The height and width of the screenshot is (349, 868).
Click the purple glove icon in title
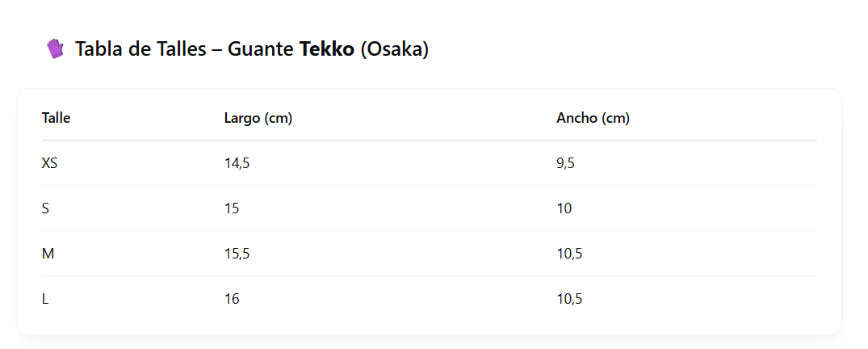[56, 48]
